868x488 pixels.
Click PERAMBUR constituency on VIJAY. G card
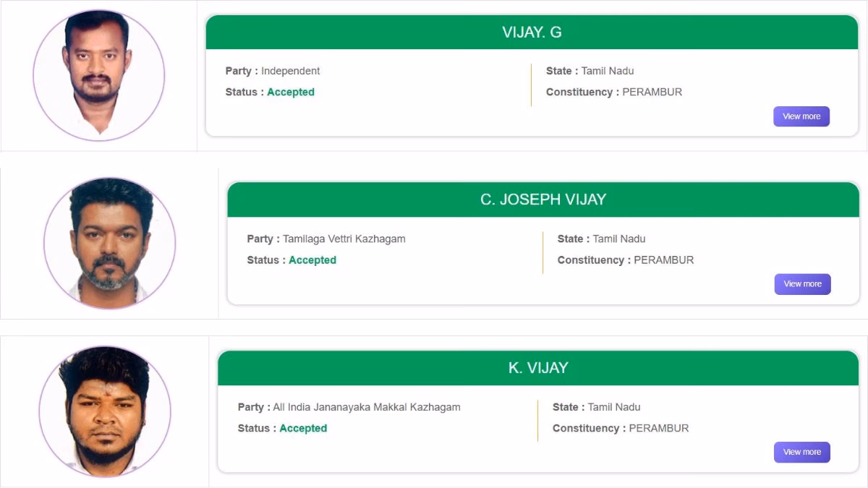pos(652,92)
